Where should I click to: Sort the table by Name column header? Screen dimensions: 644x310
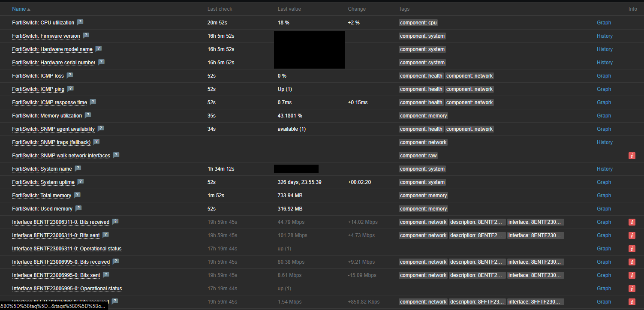[21, 9]
